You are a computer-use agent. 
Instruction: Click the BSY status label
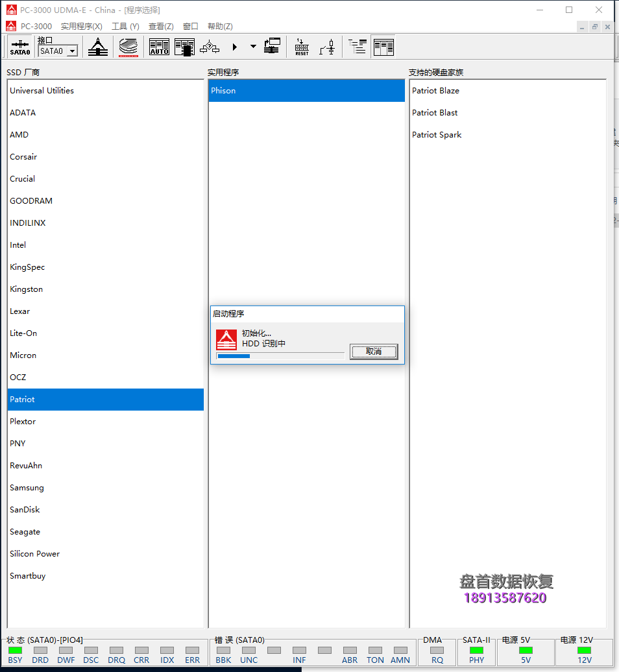(x=15, y=660)
